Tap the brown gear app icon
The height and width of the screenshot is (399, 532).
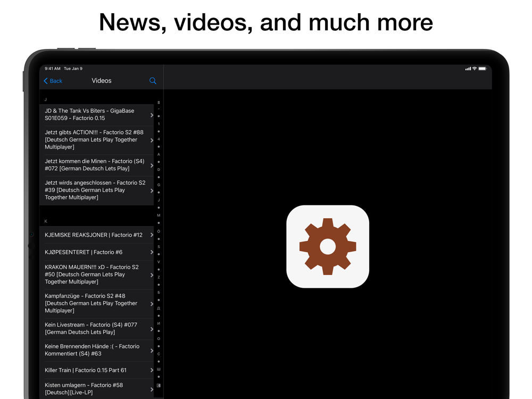point(328,247)
